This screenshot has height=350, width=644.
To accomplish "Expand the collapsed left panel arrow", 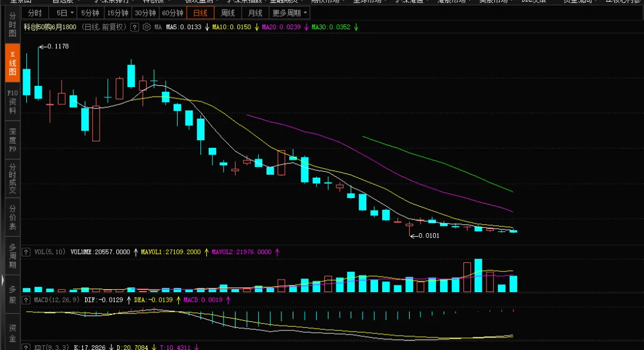I will coord(2,280).
